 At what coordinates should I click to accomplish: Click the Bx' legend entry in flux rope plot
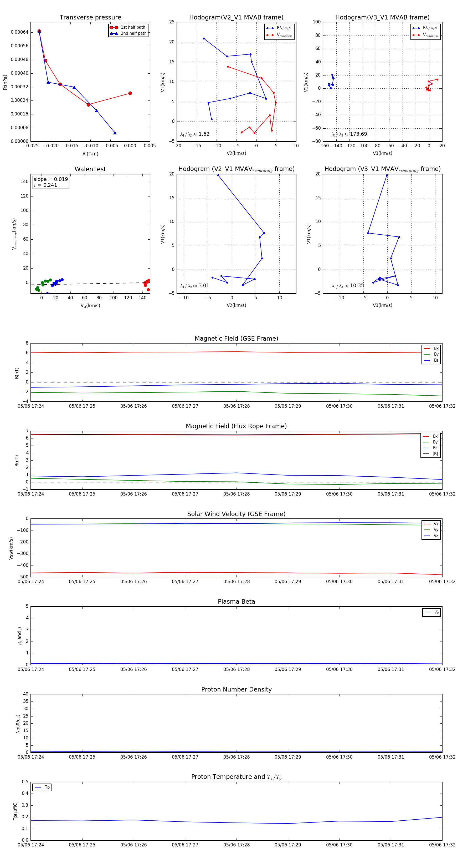click(x=431, y=436)
